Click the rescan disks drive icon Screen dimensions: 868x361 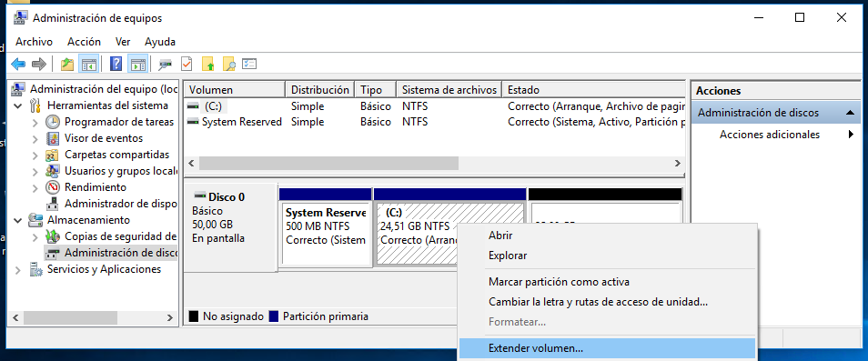(x=165, y=65)
